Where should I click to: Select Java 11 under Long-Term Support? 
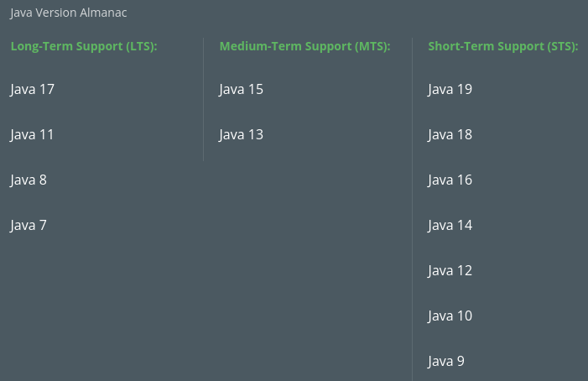[32, 134]
